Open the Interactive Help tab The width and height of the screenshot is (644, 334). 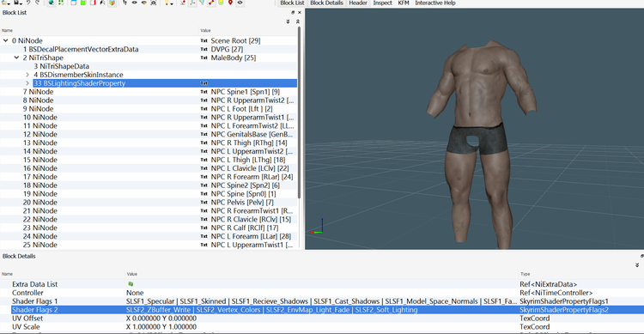point(435,3)
